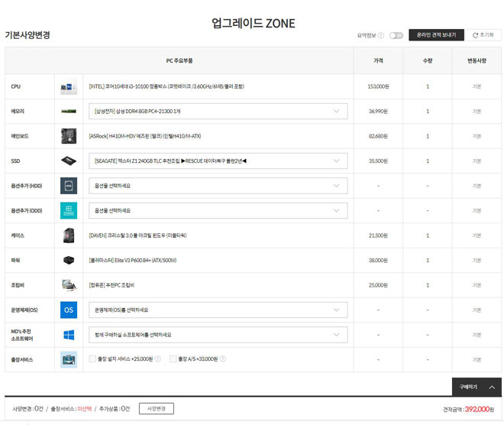Click the case price 21,500원

378,235
